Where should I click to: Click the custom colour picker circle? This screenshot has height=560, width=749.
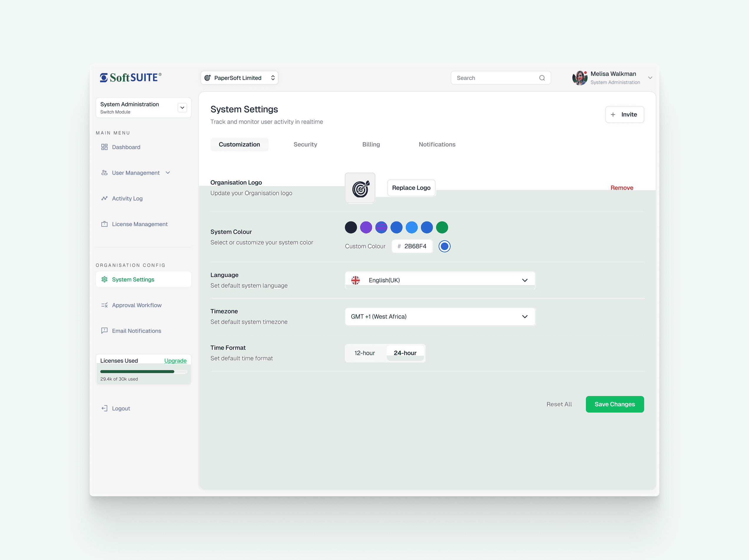pyautogui.click(x=444, y=246)
